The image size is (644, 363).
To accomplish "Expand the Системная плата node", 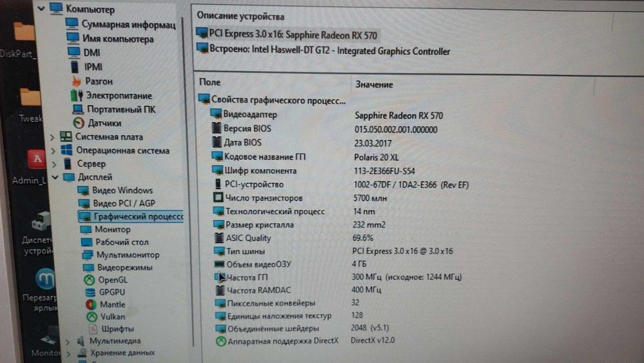I will [x=52, y=137].
